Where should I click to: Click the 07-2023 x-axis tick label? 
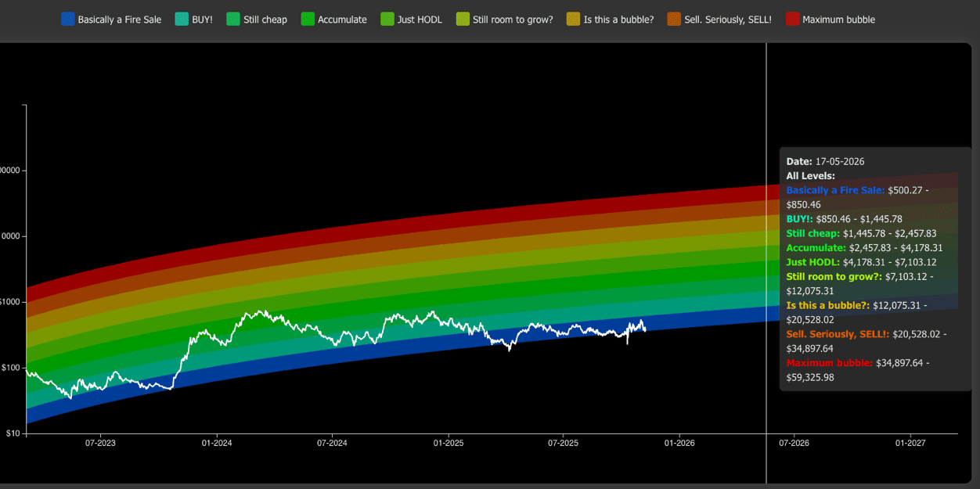click(x=100, y=444)
